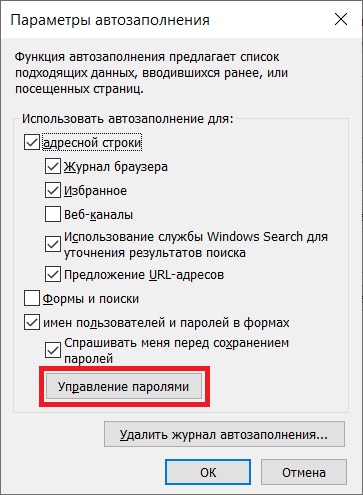Toggle 'Спрашивать меня перед сохранением паролей' checkbox

point(53,350)
